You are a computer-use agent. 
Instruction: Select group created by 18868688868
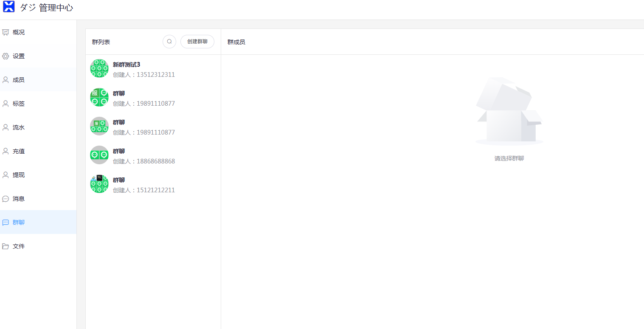pos(143,156)
